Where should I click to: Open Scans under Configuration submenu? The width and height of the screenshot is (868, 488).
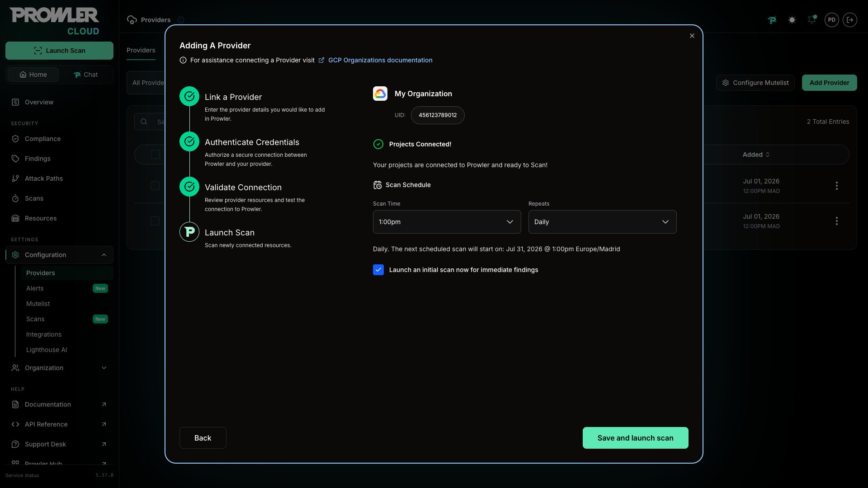(x=67, y=319)
